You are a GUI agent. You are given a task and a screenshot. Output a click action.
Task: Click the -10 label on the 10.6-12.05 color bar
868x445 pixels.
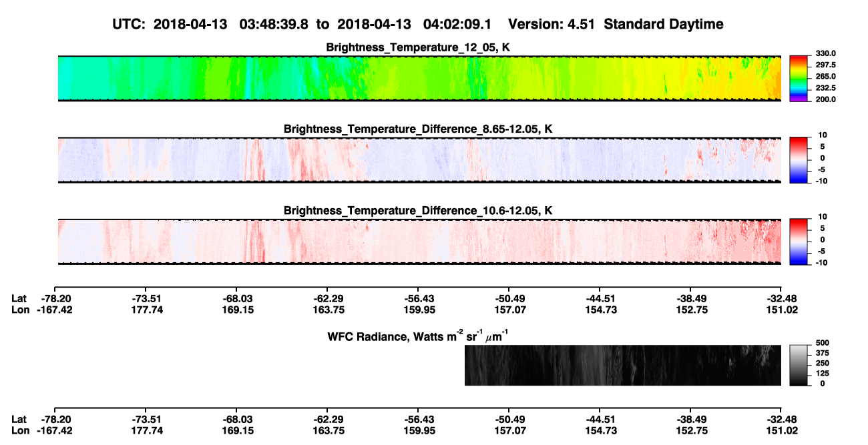(822, 263)
